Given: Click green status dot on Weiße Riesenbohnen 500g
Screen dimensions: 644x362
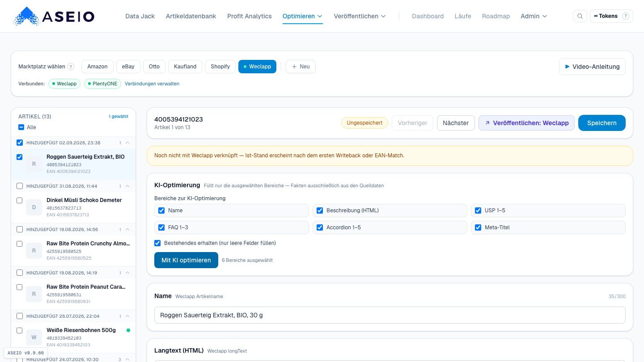Looking at the screenshot, I should (x=128, y=330).
